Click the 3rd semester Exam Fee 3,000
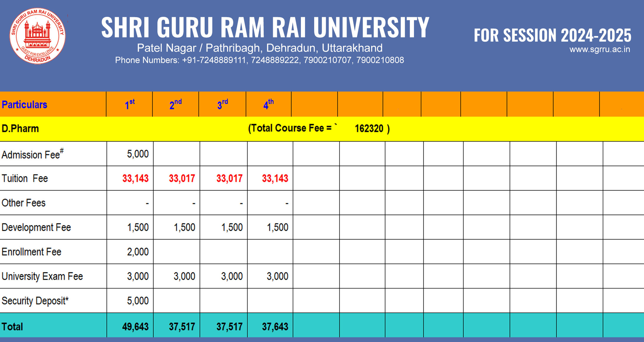This screenshot has width=644, height=342. pos(232,276)
